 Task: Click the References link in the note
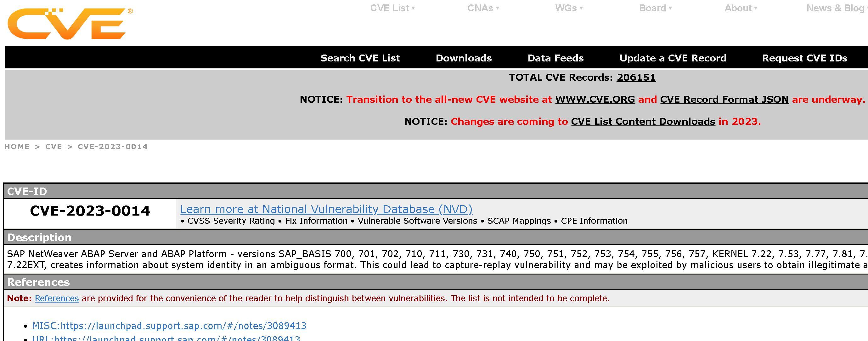57,298
